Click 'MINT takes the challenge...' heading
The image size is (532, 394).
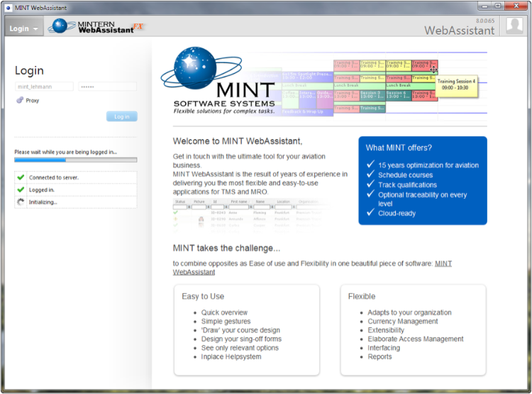click(x=227, y=248)
